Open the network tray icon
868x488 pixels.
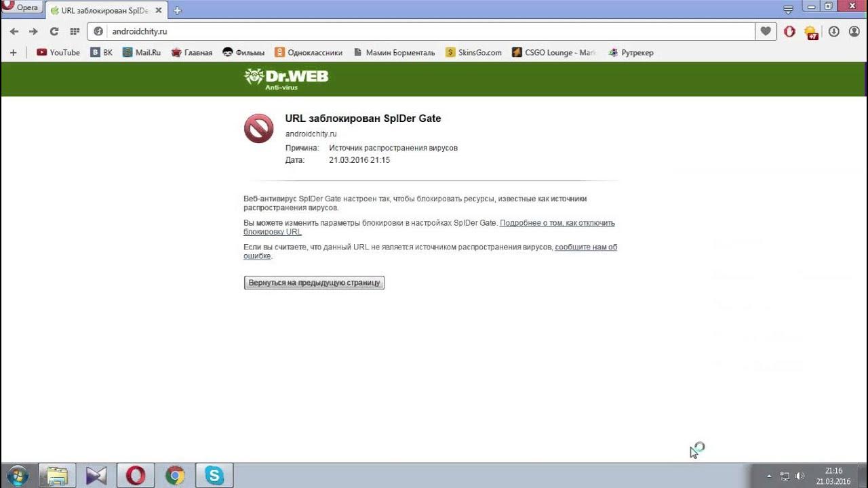point(785,476)
